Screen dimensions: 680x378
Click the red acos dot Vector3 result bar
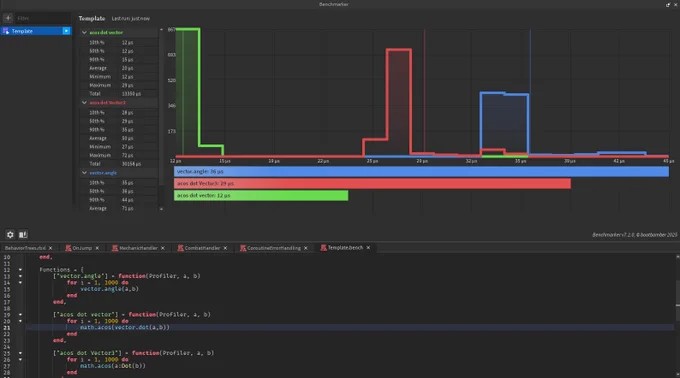click(x=372, y=183)
